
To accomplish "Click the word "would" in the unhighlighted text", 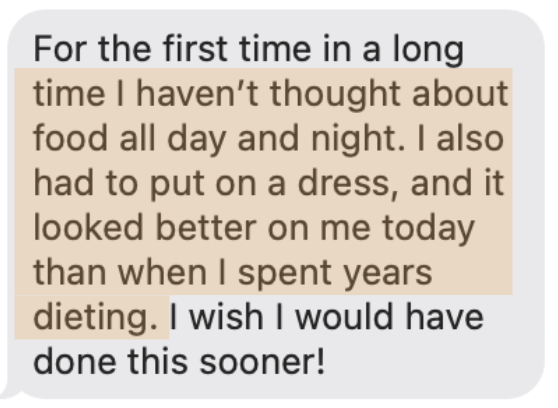I will click(344, 317).
